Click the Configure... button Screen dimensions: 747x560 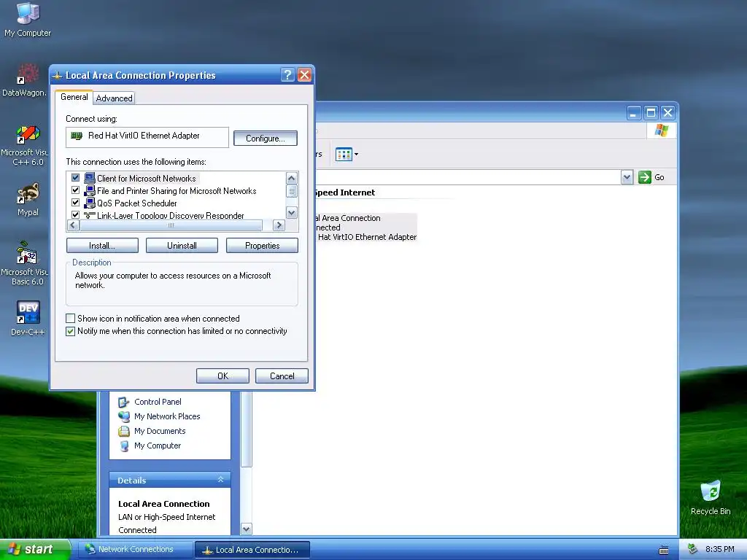point(266,138)
